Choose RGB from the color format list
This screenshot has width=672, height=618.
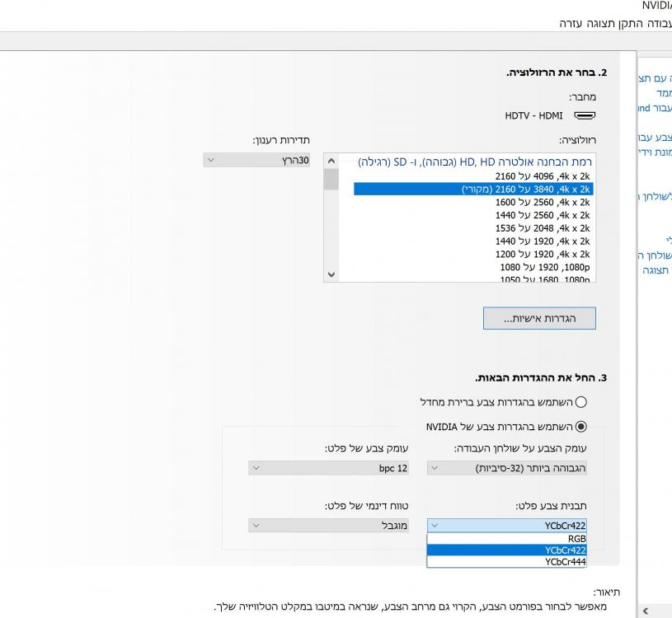pyautogui.click(x=506, y=539)
